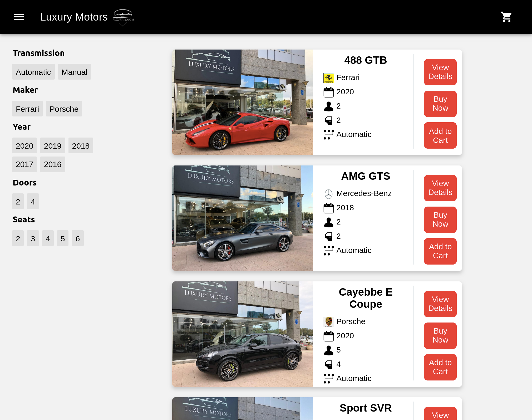Select the 3 seats filter
The image size is (532, 420).
pos(33,238)
